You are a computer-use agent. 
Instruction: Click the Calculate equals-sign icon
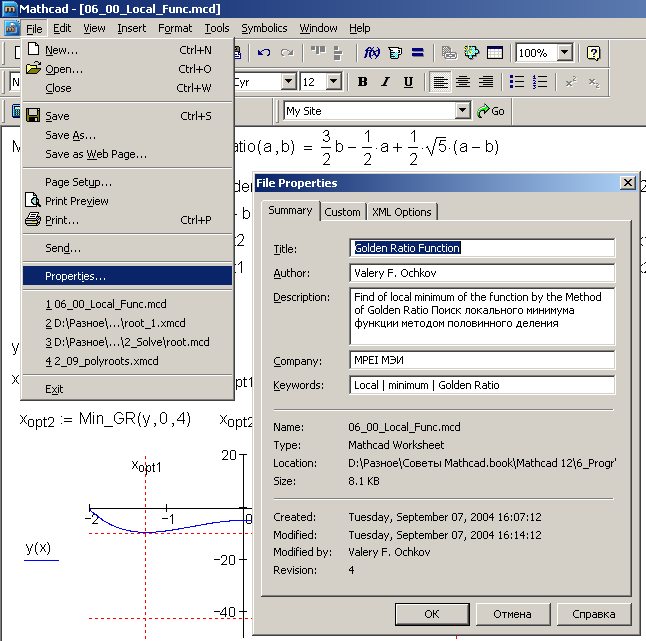click(418, 53)
